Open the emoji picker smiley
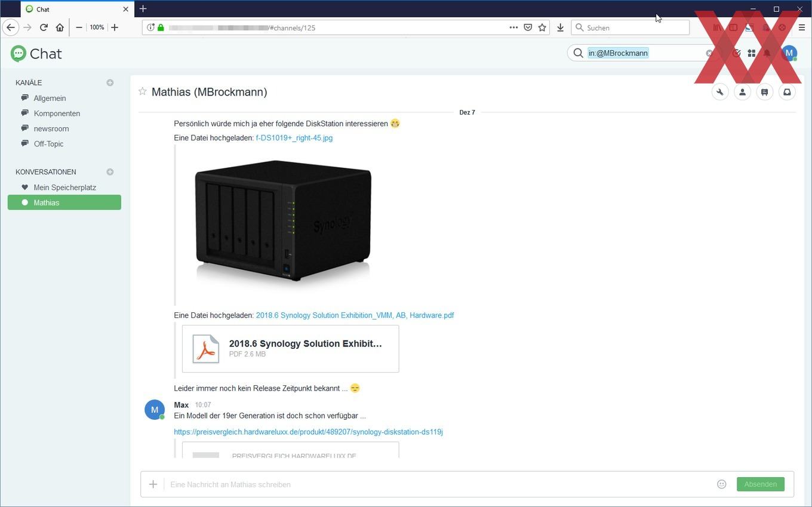Screen dimensions: 812x507 coord(721,484)
